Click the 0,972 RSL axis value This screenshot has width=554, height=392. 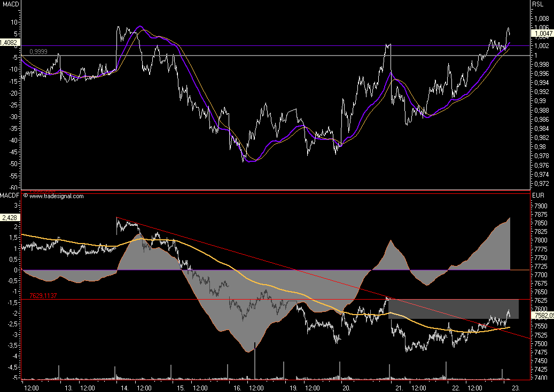click(542, 184)
